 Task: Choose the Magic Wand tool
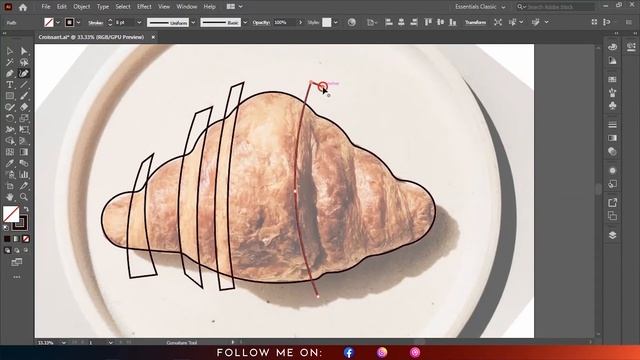pos(10,62)
